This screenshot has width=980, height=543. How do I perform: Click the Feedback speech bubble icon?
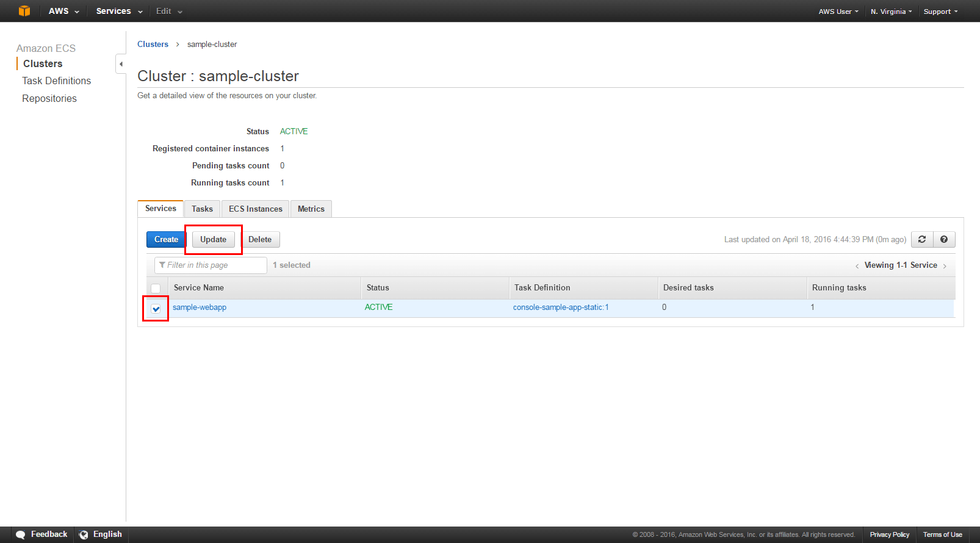(21, 534)
